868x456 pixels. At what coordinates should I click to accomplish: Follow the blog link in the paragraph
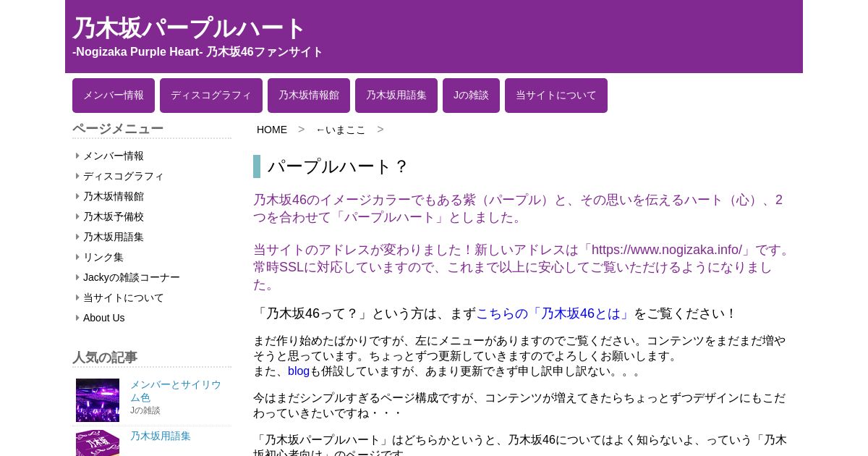coord(299,371)
